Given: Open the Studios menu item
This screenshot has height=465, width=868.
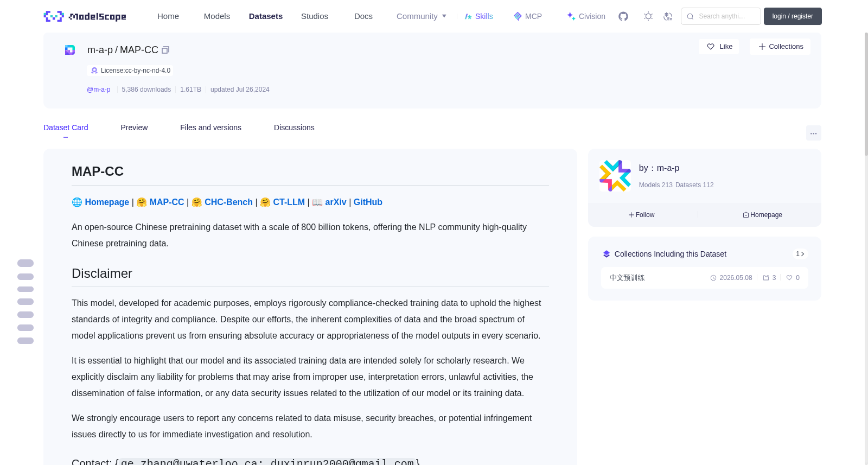Looking at the screenshot, I should pos(315,16).
